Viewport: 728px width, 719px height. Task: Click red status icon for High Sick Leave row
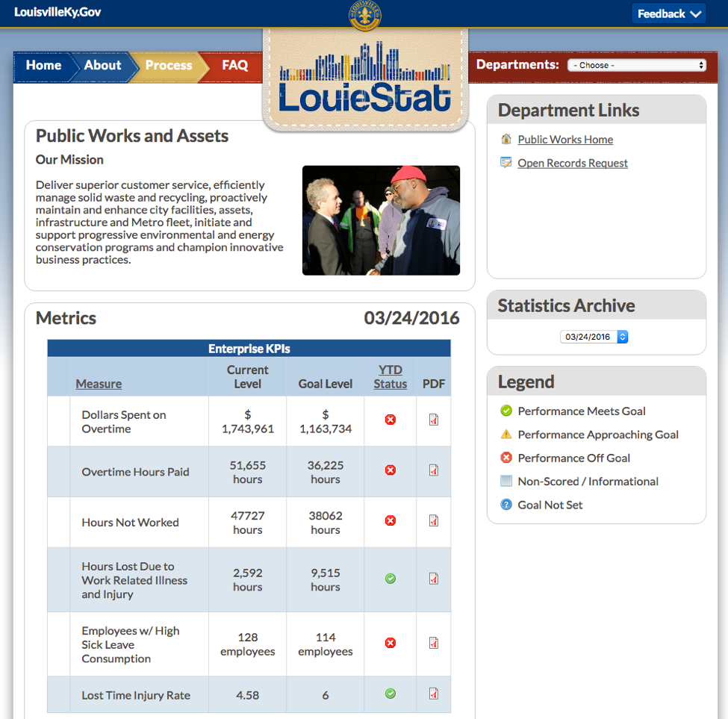[x=391, y=643]
